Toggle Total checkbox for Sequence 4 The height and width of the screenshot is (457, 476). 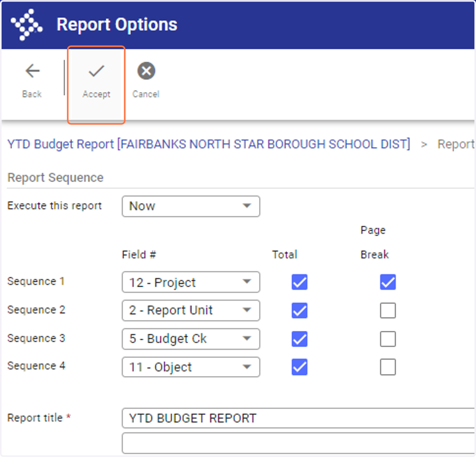[x=299, y=367]
